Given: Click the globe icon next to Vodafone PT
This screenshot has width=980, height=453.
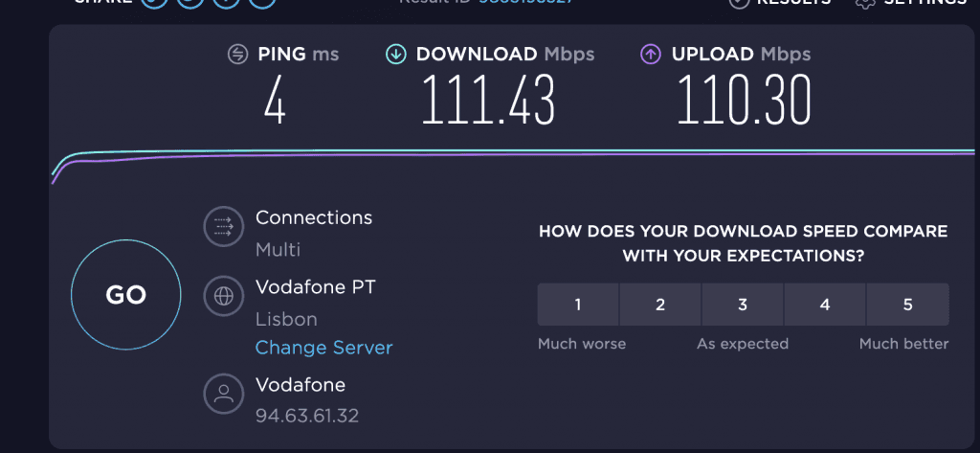Looking at the screenshot, I should (222, 297).
